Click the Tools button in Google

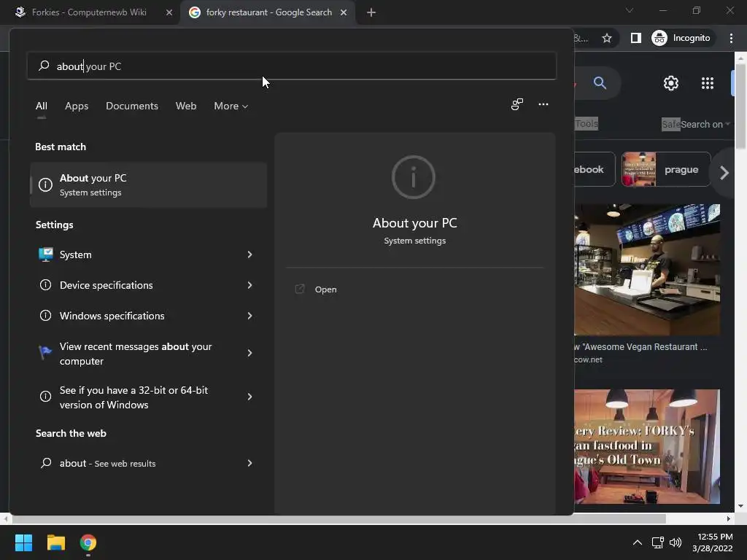click(586, 124)
